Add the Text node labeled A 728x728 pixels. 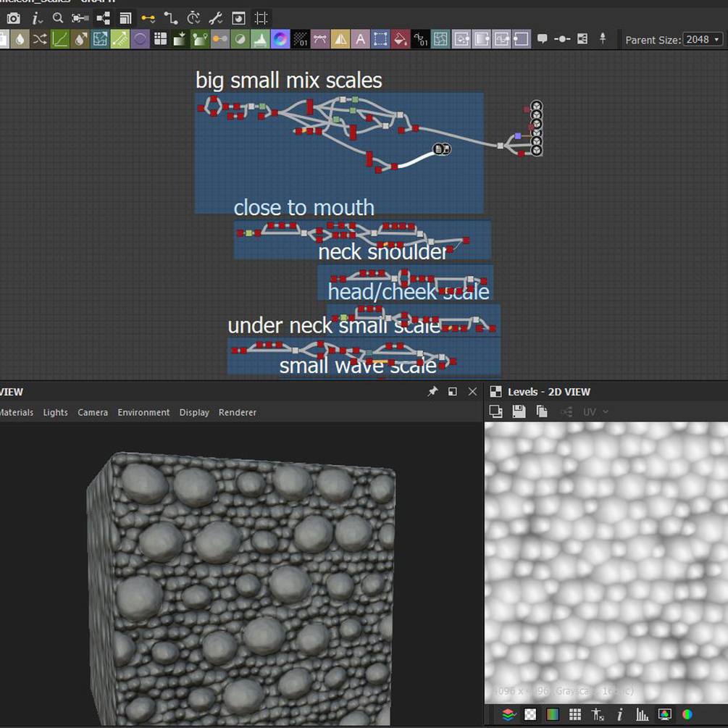click(x=360, y=39)
